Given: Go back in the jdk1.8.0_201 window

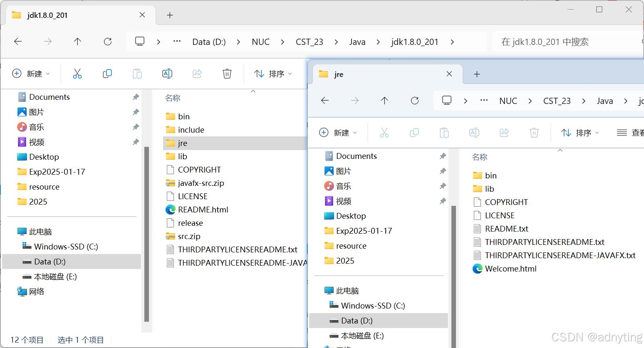Looking at the screenshot, I should point(18,41).
